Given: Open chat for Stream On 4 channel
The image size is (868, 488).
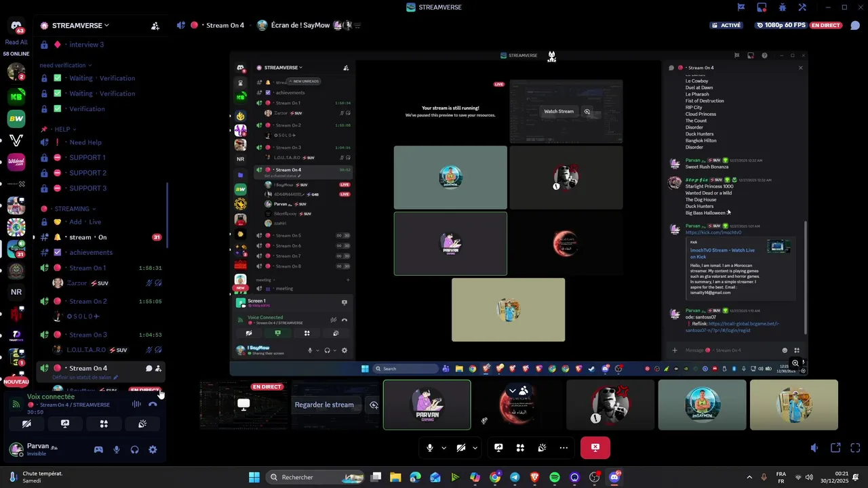Looking at the screenshot, I should (x=149, y=368).
